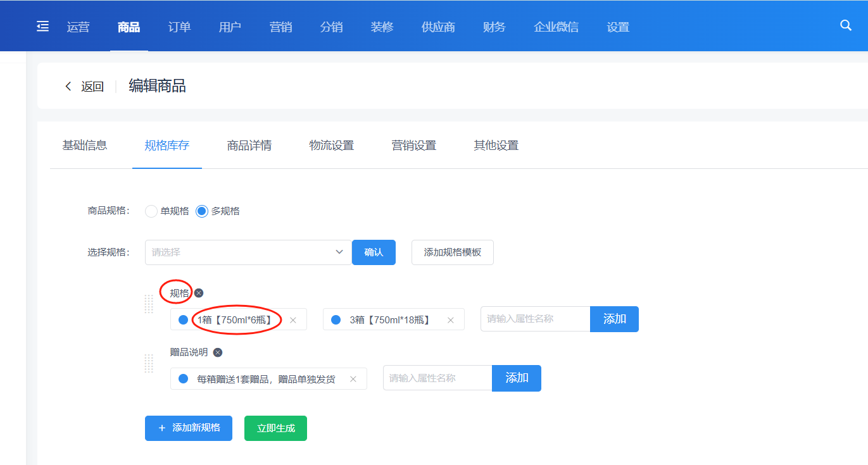This screenshot has width=868, height=465.
Task: Click 添加 in the 赠品说明 row
Action: pos(517,378)
